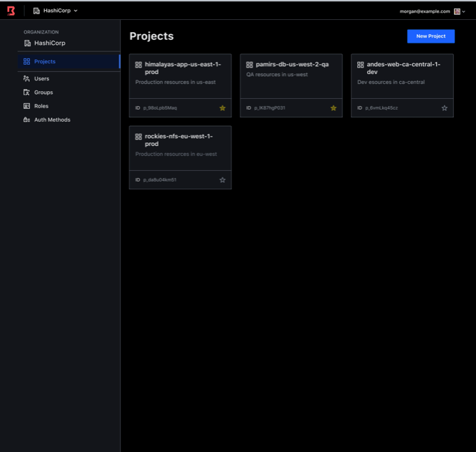Click the description 'Production resources in eu-west'
The width and height of the screenshot is (476, 452).
point(176,154)
